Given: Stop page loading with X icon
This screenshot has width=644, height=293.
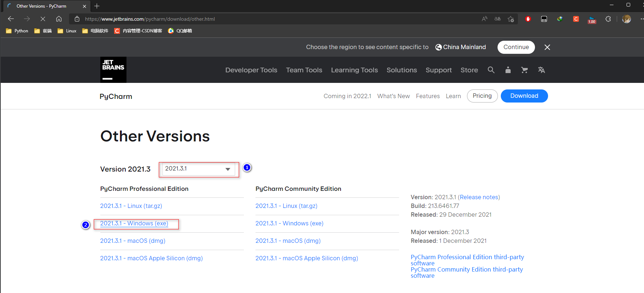Looking at the screenshot, I should 43,19.
